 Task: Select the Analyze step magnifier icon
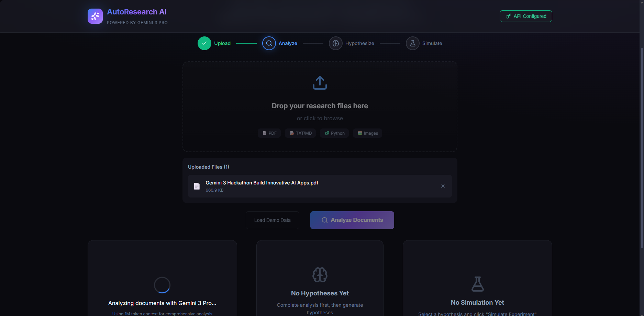tap(269, 43)
